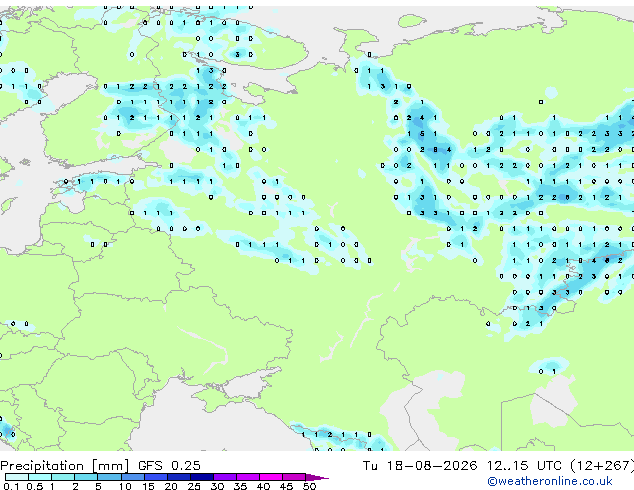Select the legend swatch between 0.1 and 0.5
This screenshot has width=634, height=490.
coord(17,477)
